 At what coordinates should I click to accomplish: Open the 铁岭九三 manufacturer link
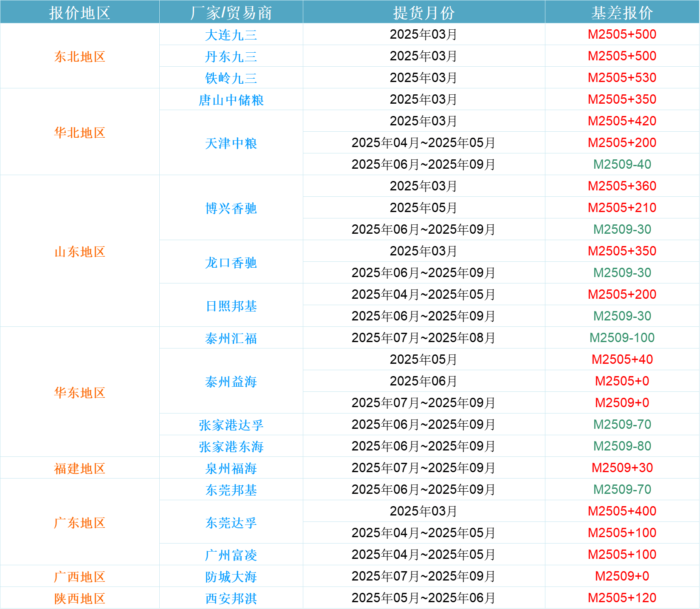point(231,78)
